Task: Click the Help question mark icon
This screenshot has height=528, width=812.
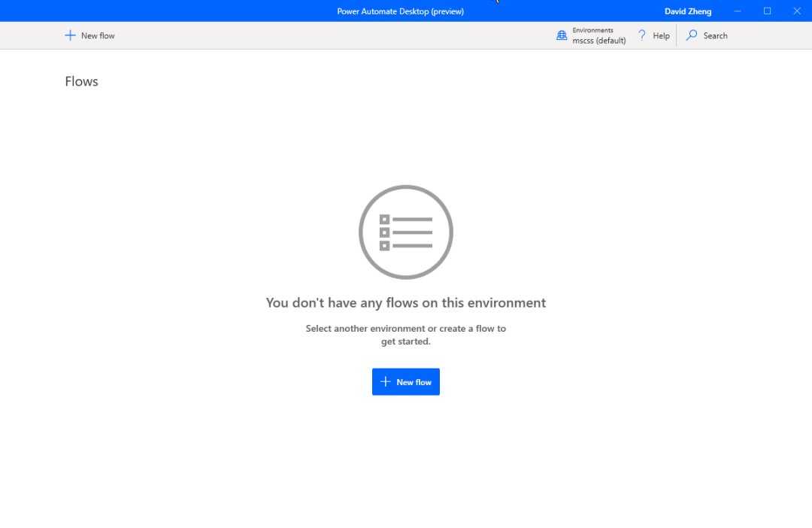Action: point(642,35)
